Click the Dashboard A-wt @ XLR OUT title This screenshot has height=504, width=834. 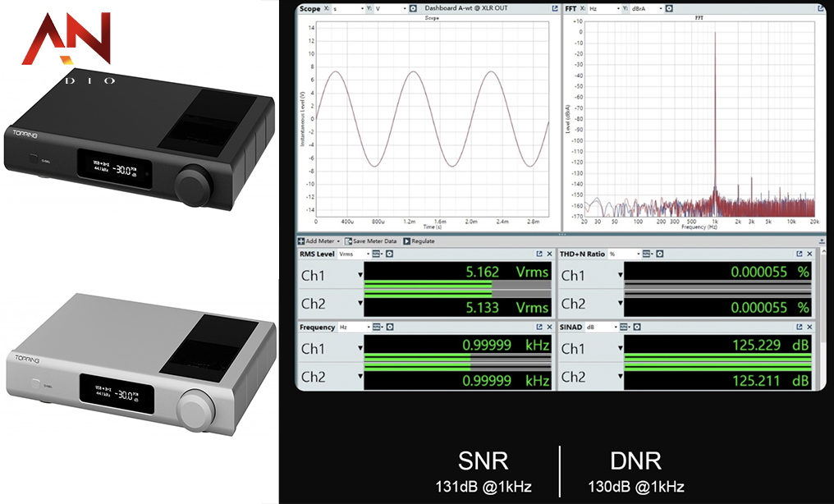[466, 8]
